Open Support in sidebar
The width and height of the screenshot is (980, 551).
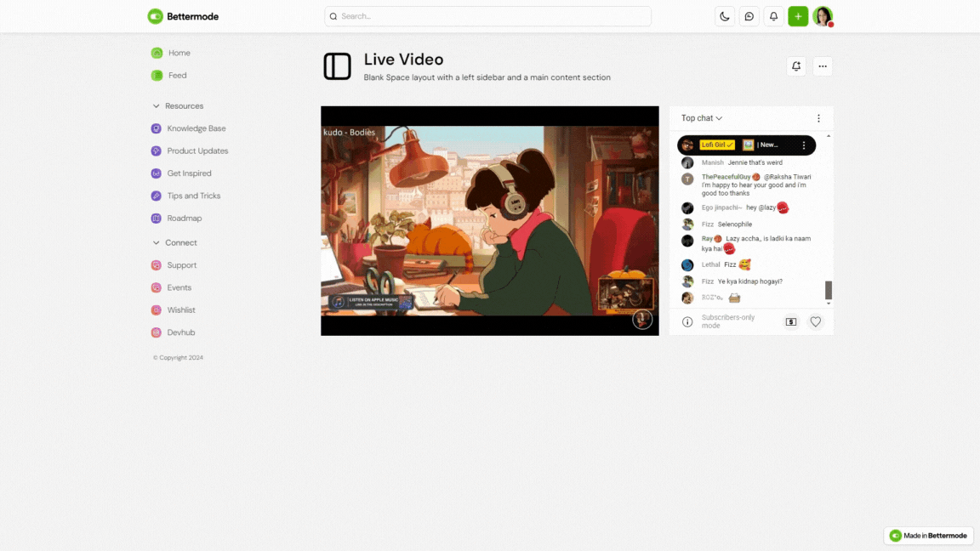[182, 265]
